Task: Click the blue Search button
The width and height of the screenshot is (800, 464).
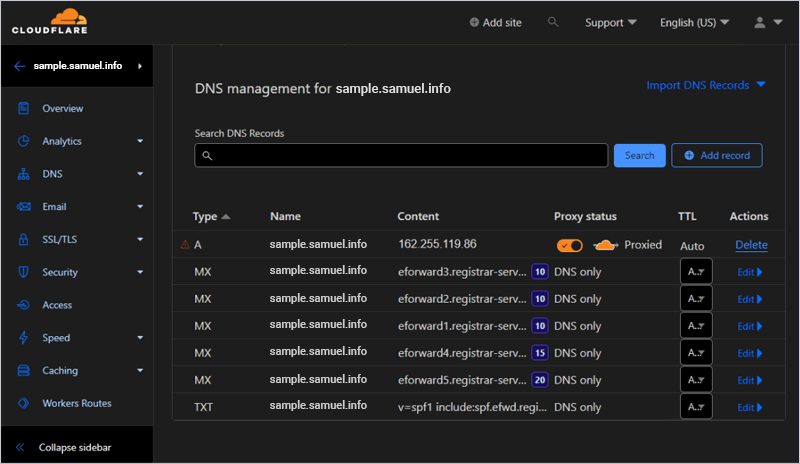Action: pos(639,155)
